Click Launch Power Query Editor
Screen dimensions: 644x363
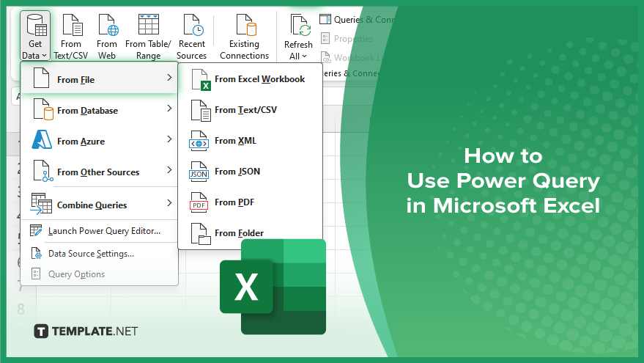(x=99, y=231)
